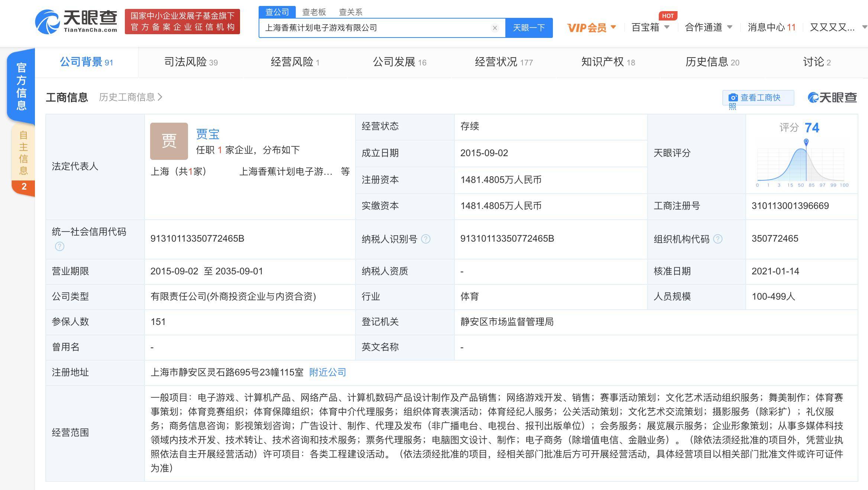The width and height of the screenshot is (868, 490).
Task: Click registered capital 1481.4805万人民币 value
Action: coord(501,180)
